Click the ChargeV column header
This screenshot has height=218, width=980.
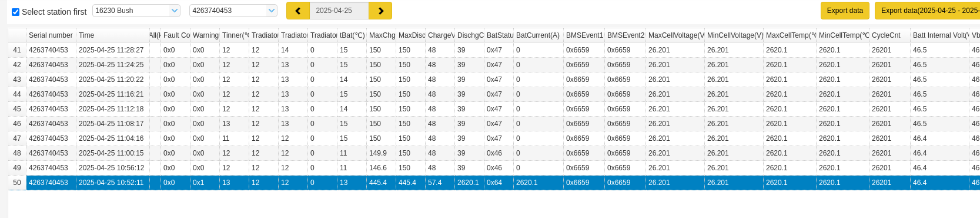pyautogui.click(x=440, y=35)
